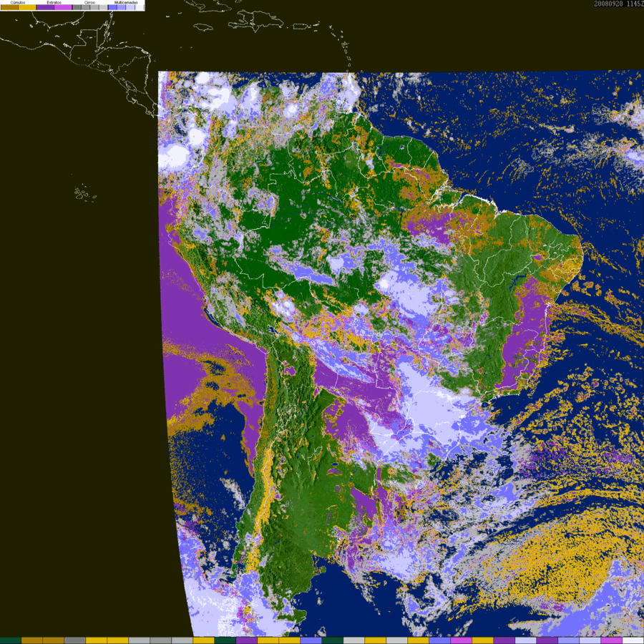Click the Cúmulos legend label

coord(18,2)
